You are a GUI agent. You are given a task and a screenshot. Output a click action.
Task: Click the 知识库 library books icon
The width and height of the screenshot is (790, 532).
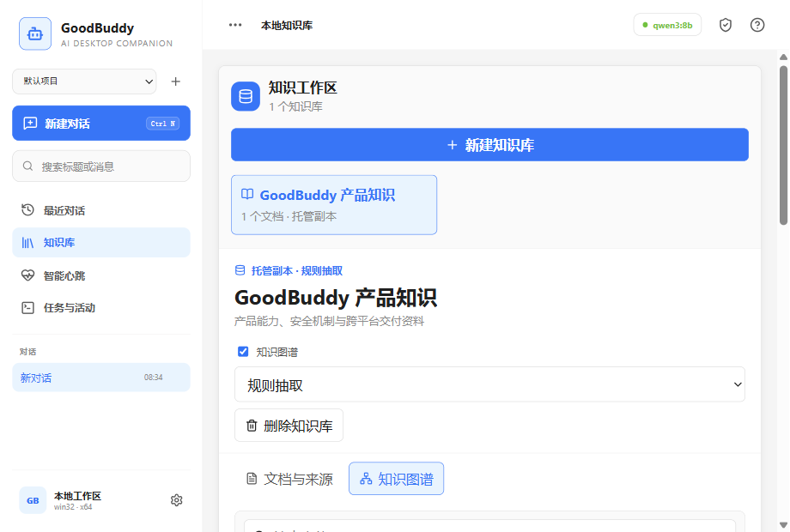click(27, 243)
